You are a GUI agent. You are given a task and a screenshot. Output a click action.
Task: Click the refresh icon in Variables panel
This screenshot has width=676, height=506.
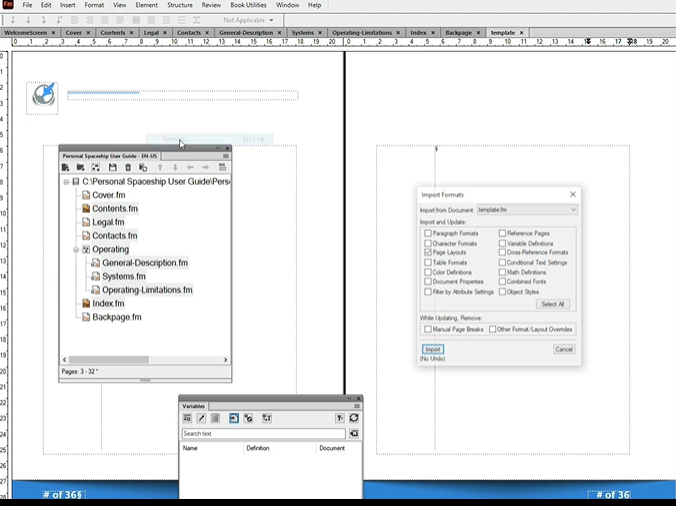[354, 418]
